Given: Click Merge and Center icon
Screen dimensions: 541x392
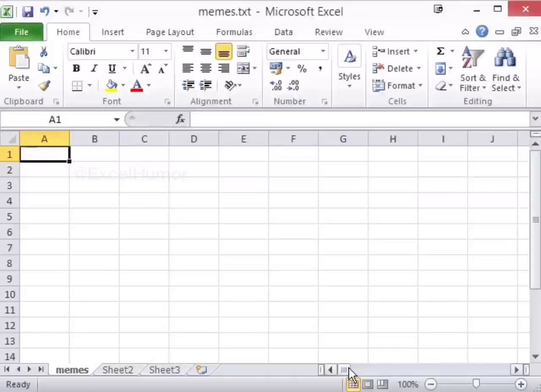Looking at the screenshot, I should (x=243, y=68).
